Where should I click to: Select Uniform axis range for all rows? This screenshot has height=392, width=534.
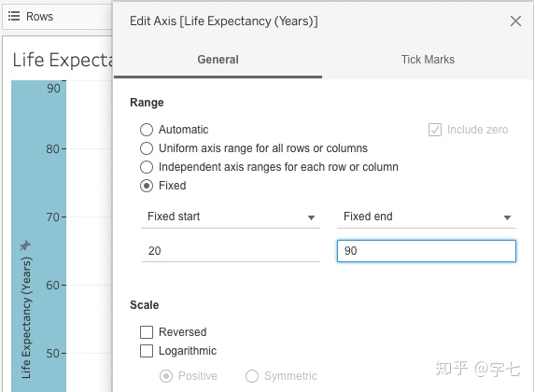pos(147,148)
